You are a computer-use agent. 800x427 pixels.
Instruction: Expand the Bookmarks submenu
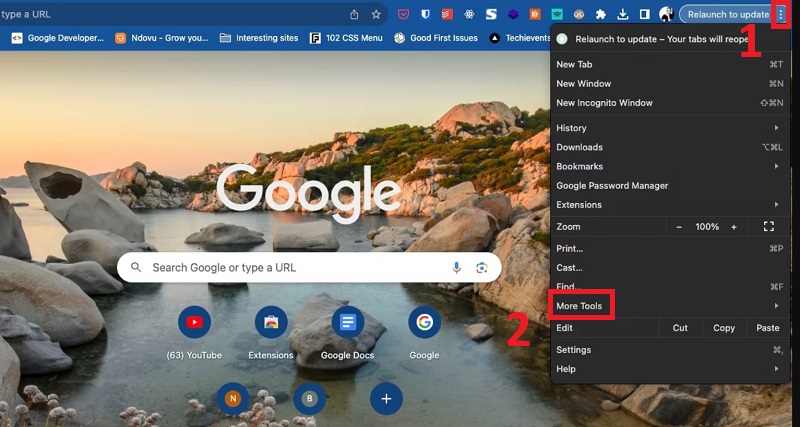click(579, 166)
